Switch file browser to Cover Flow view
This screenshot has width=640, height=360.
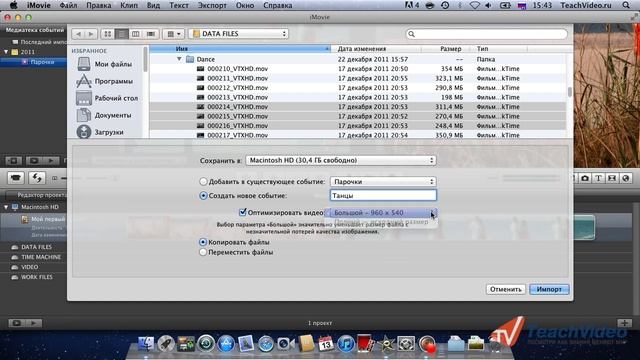(x=151, y=34)
